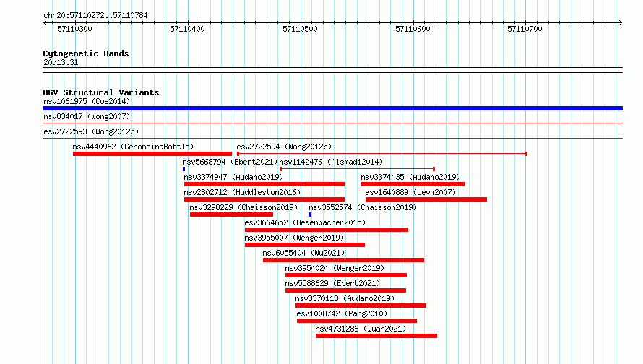Open the nsv2802712 (Huddleston2016) label
Viewport: 643px width, 364px height.
(x=242, y=192)
